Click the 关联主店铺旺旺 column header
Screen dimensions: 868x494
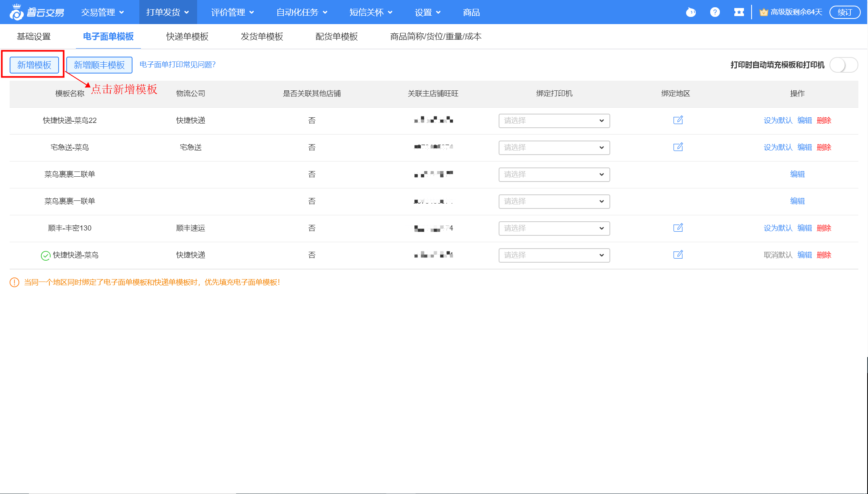click(x=433, y=94)
